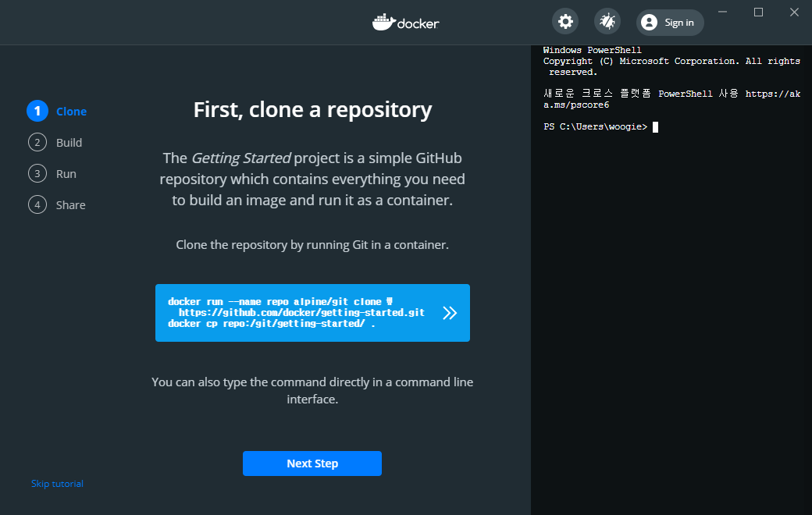Screen dimensions: 812x515
Task: Click the 'docker cp repo:/git/getting-started/' line
Action: pyautogui.click(x=272, y=324)
